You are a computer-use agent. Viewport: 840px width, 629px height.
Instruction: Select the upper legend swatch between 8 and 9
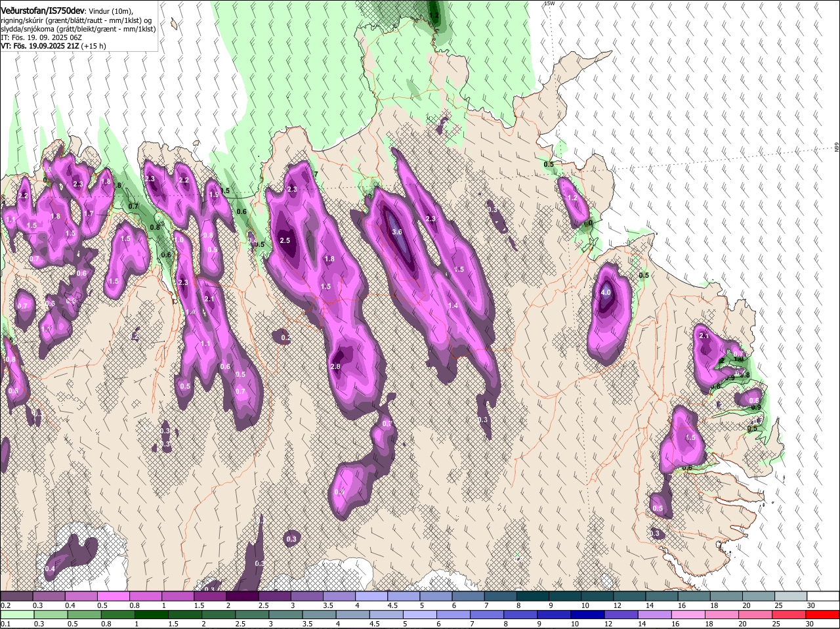[533, 596]
